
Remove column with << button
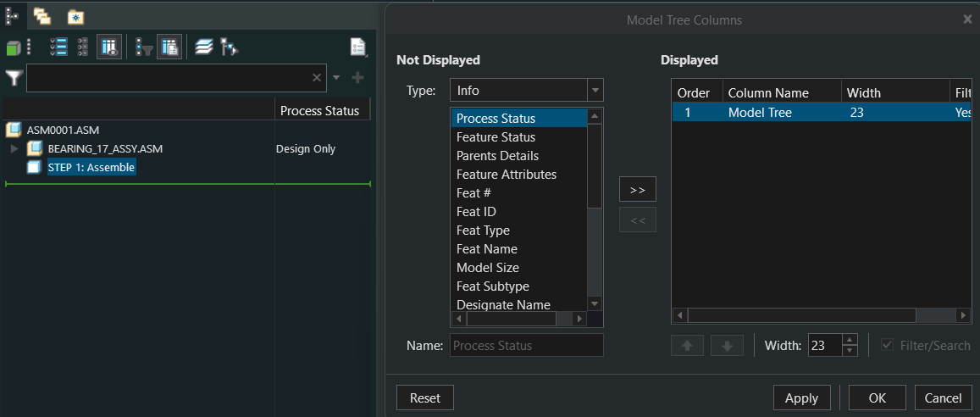click(638, 220)
